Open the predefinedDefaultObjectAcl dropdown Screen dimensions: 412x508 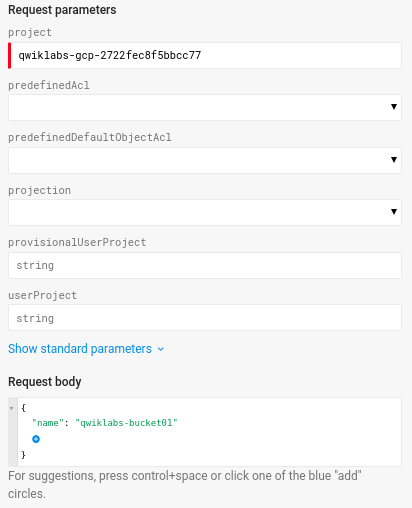tap(205, 160)
